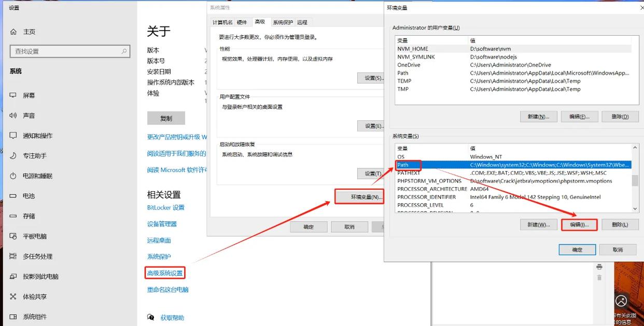This screenshot has width=644, height=326.
Task: Open 专注助手 focus assist page
Action: point(35,155)
